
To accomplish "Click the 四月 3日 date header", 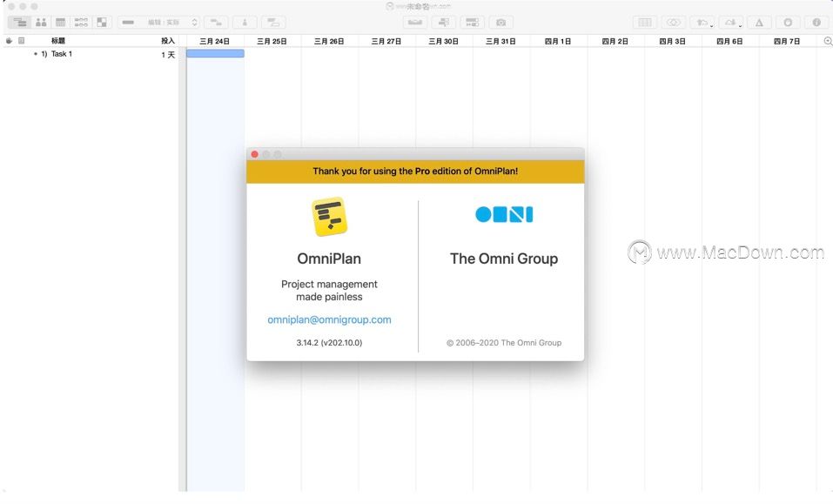I will pos(672,42).
